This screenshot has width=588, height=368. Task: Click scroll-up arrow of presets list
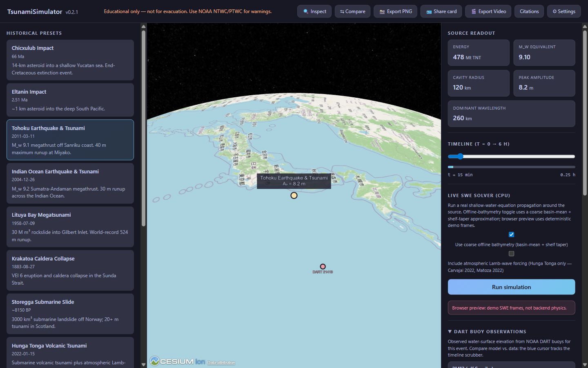coord(143,27)
